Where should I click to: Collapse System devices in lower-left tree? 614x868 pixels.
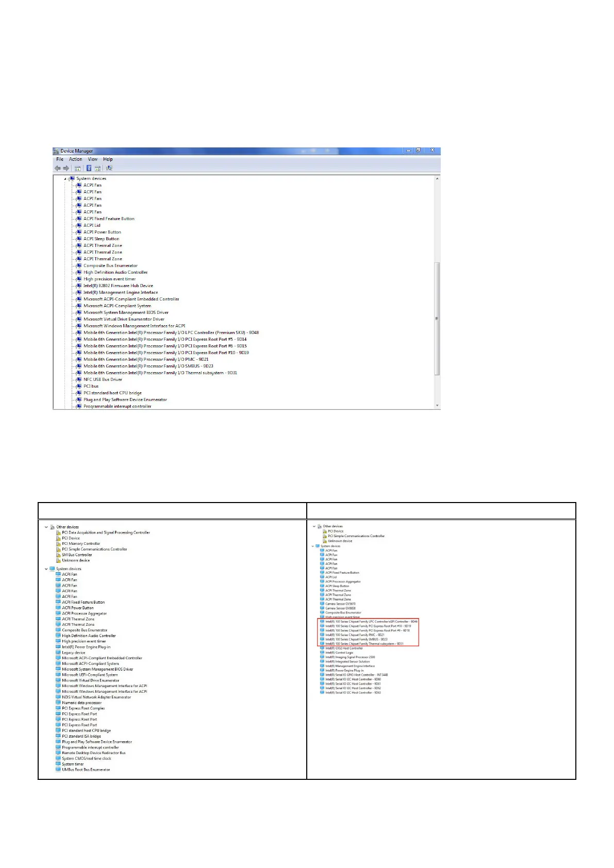(x=46, y=569)
